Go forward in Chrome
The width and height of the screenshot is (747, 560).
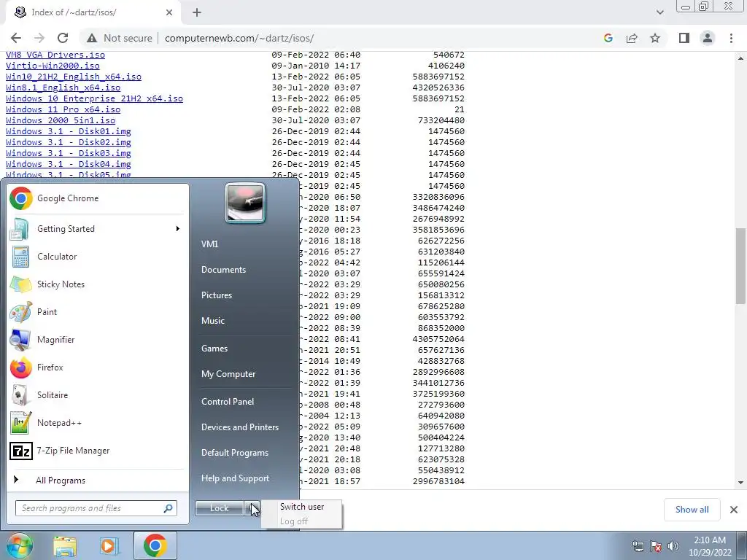39,38
